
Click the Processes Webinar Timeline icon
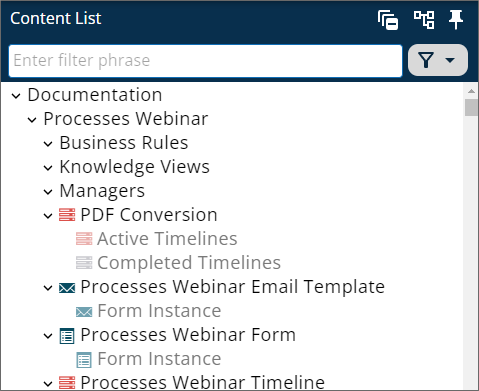point(67,382)
